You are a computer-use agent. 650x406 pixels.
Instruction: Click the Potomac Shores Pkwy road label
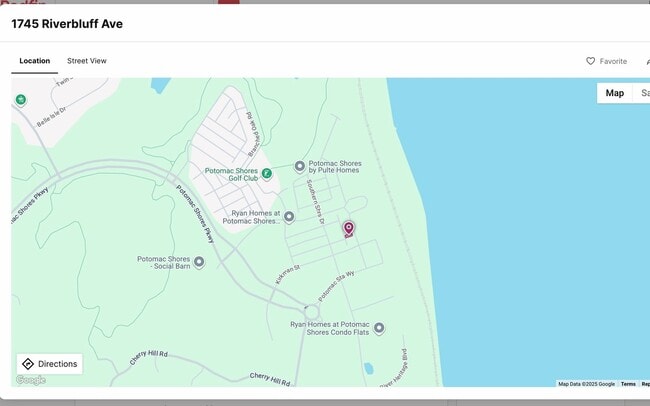click(196, 214)
